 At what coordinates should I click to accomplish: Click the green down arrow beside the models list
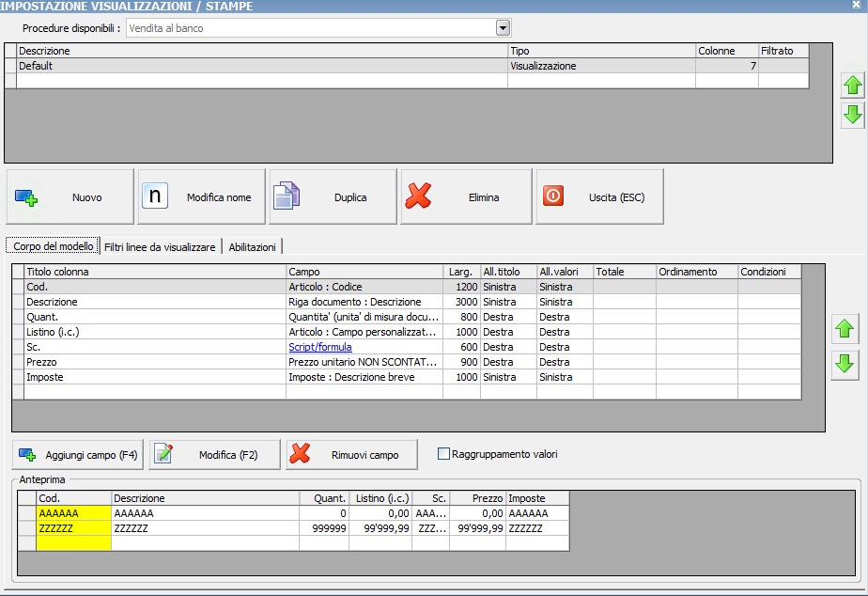point(853,115)
